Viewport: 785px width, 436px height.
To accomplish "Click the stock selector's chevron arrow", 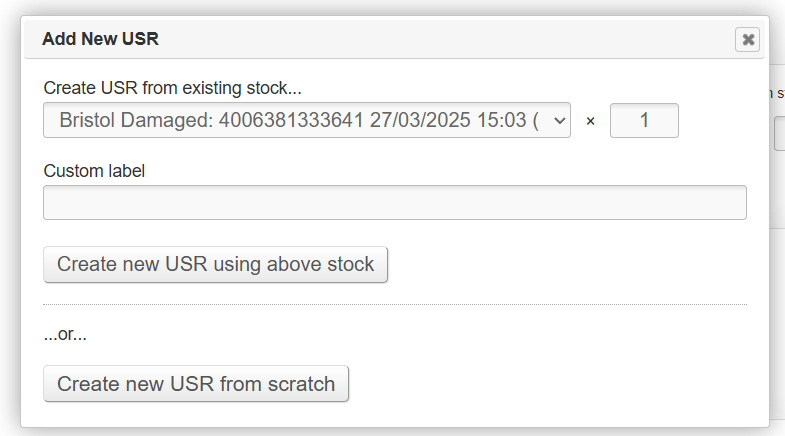I will pos(559,121).
